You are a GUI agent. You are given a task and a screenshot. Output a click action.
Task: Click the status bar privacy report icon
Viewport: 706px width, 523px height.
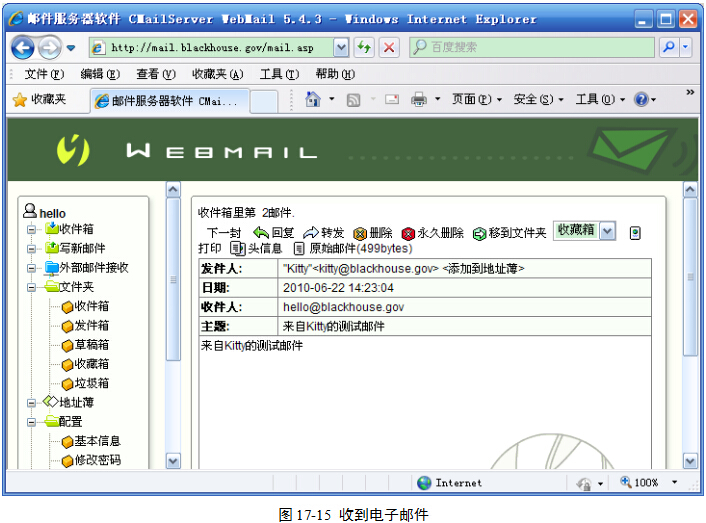pos(584,483)
